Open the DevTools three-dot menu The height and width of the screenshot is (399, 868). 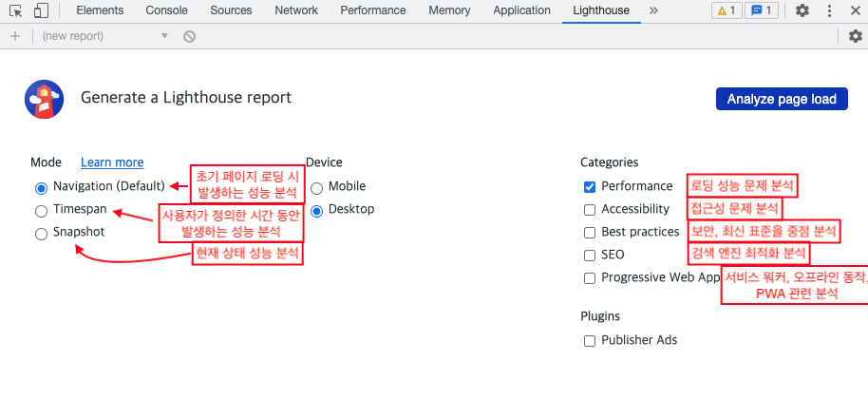point(829,10)
